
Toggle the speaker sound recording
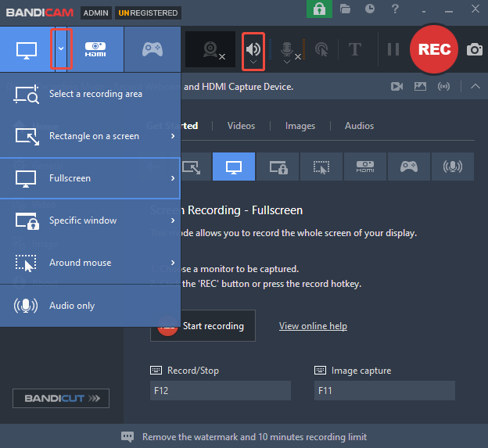click(253, 48)
